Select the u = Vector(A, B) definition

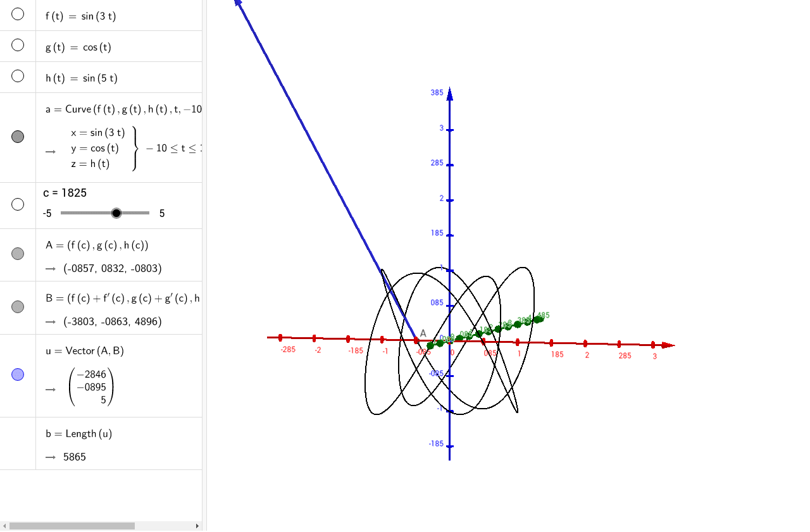[x=84, y=351]
